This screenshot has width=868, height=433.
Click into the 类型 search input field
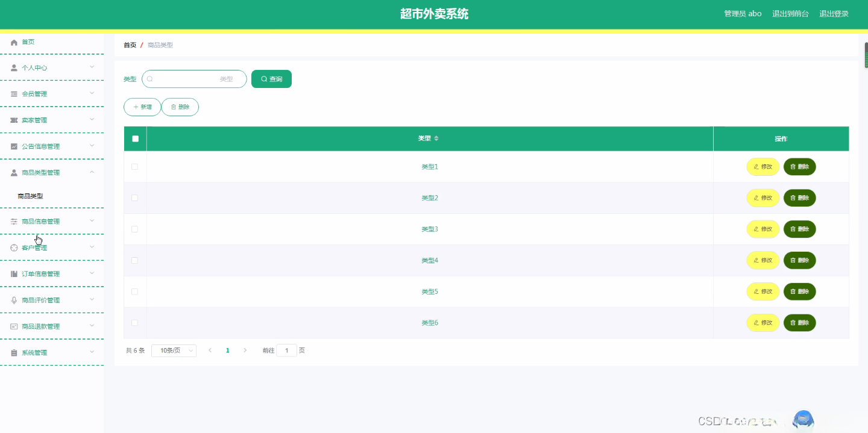point(194,79)
